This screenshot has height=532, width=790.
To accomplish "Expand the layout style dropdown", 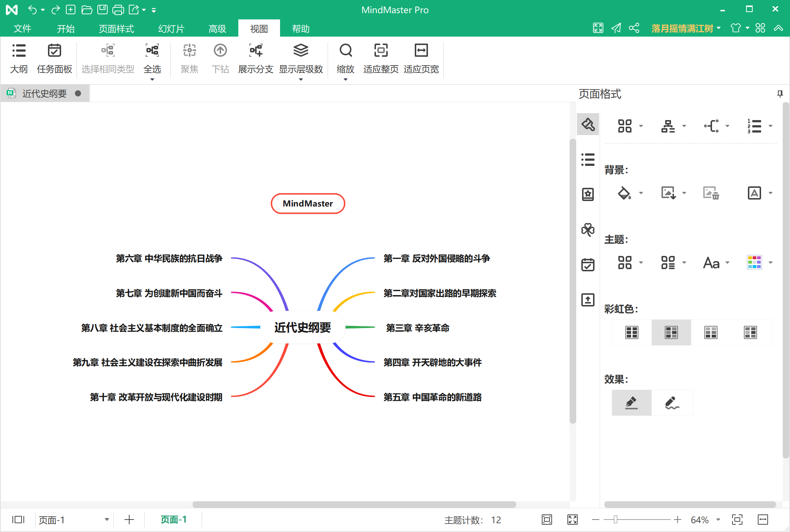I will [641, 126].
